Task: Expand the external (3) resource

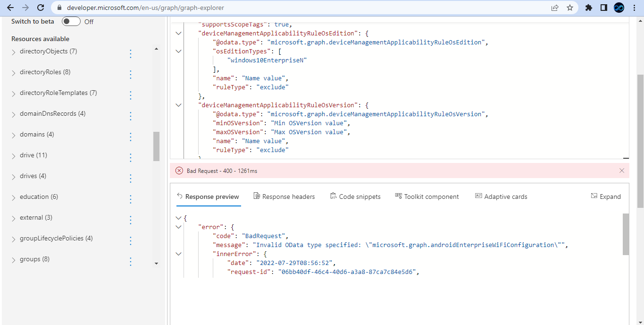Action: (14, 219)
